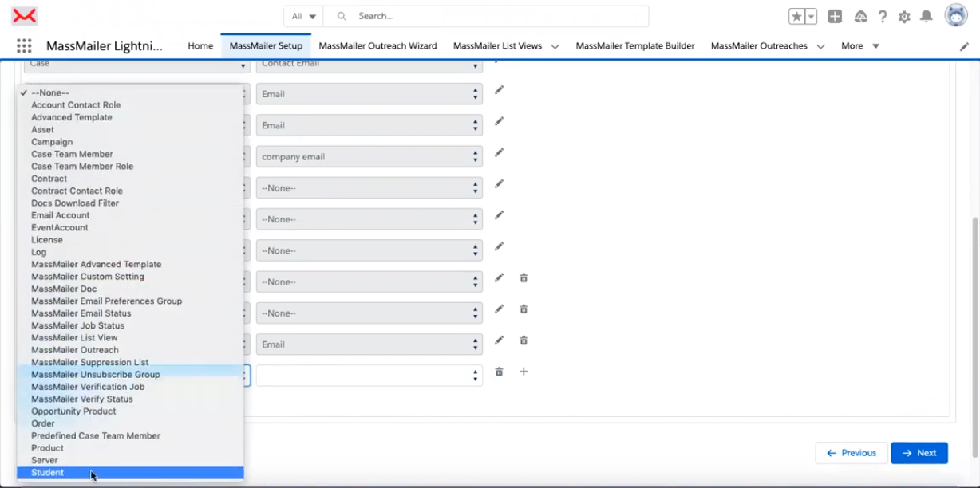Viewport: 980px width, 488px height.
Task: Open the company email field dropdown
Action: 369,157
